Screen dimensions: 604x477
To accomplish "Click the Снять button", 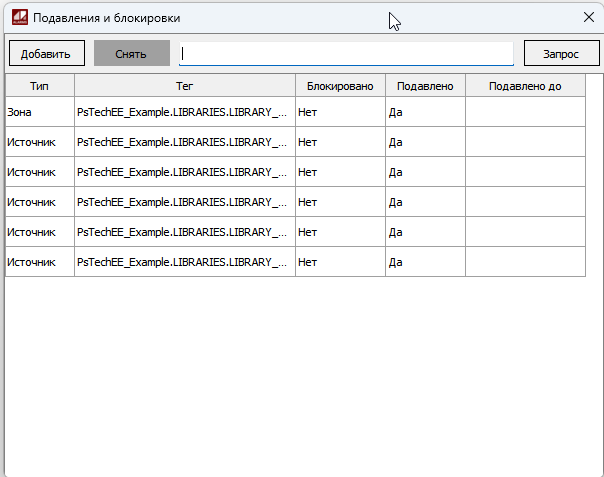I will point(131,54).
